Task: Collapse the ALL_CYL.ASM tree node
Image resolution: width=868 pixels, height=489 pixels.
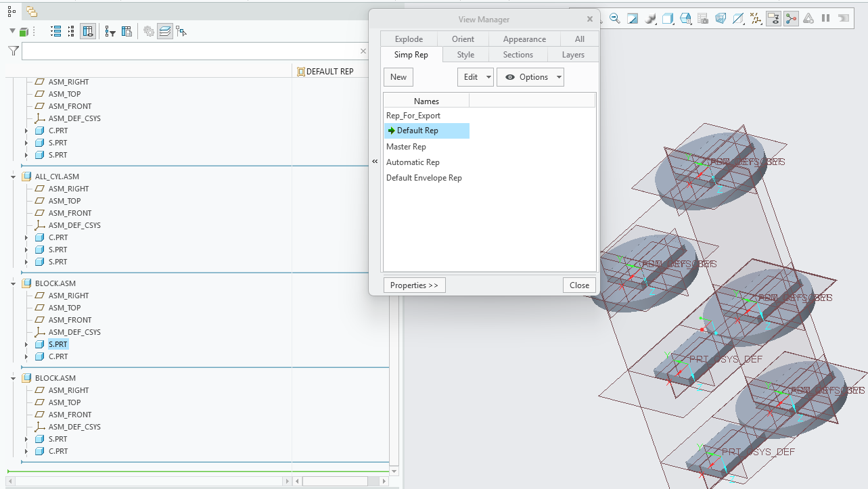Action: point(12,176)
